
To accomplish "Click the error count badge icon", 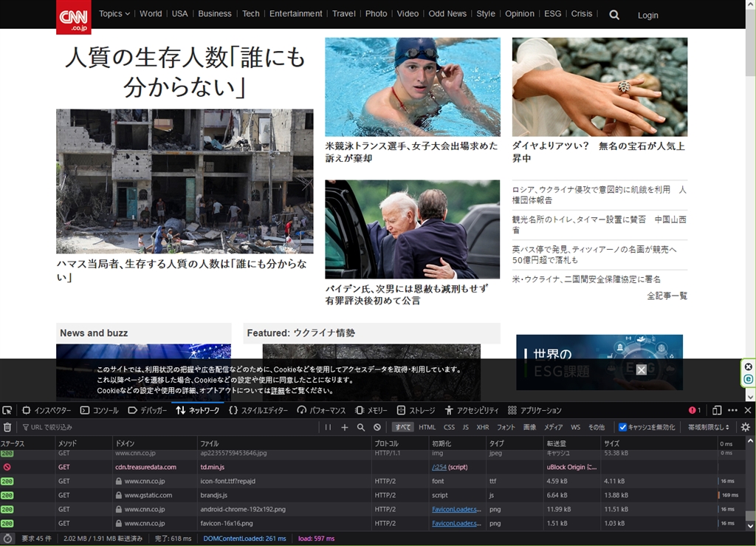I will tap(695, 410).
